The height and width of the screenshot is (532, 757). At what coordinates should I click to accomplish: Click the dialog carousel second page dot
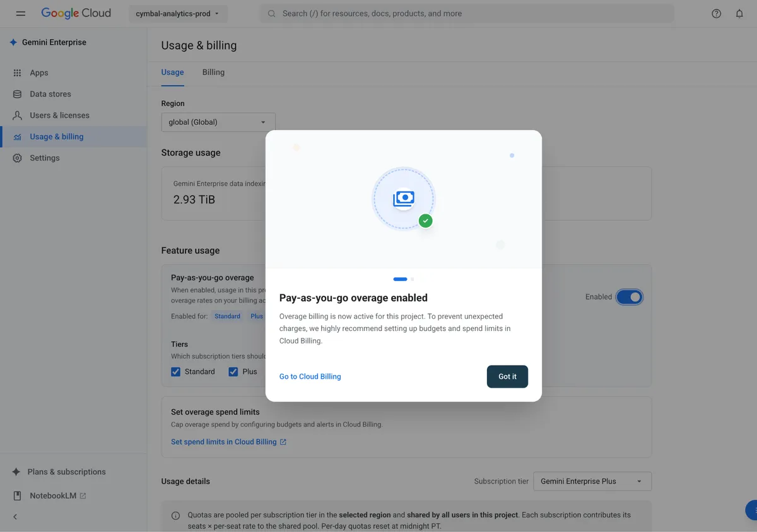(x=413, y=279)
